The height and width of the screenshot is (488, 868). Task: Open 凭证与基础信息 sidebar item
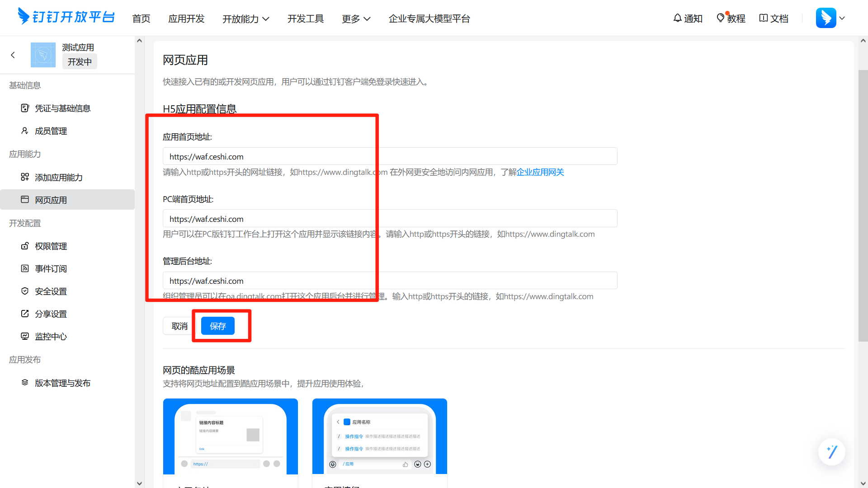67,108
